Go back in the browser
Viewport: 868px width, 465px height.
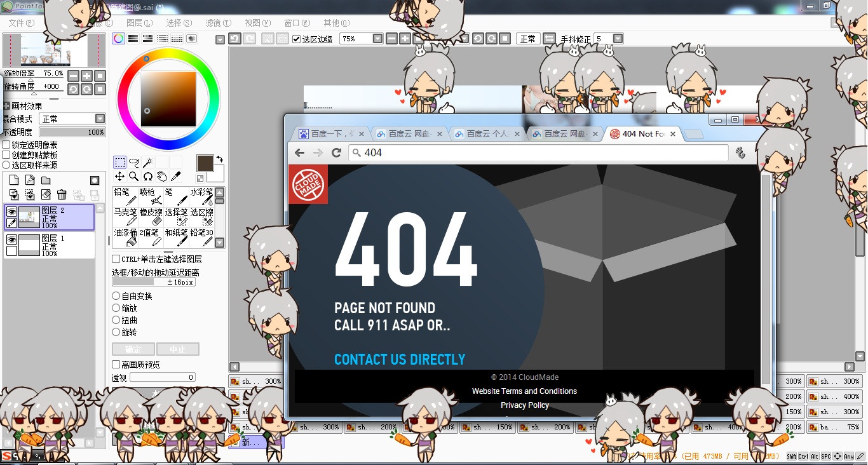299,152
